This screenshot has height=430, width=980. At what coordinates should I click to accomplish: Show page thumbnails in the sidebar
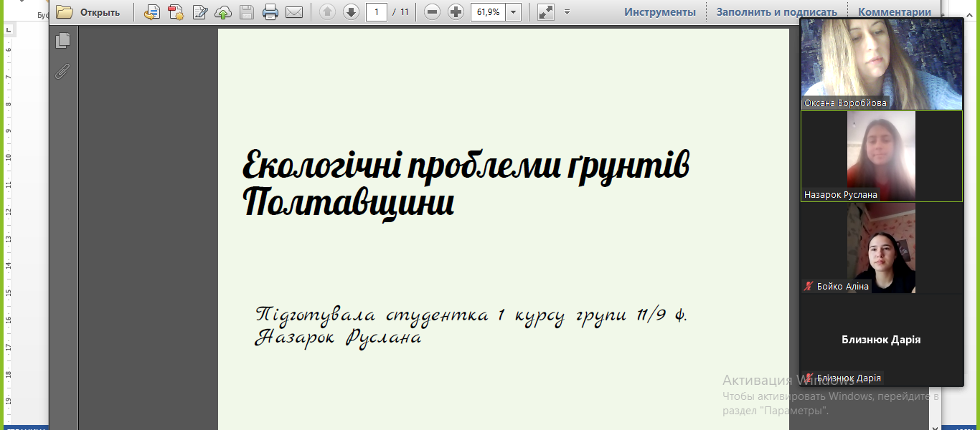click(x=63, y=41)
